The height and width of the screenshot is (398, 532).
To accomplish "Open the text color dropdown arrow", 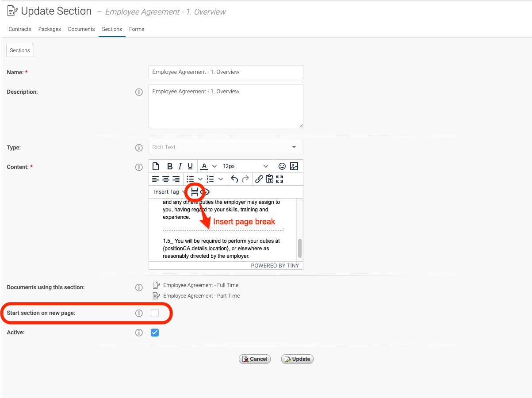I will [x=214, y=166].
